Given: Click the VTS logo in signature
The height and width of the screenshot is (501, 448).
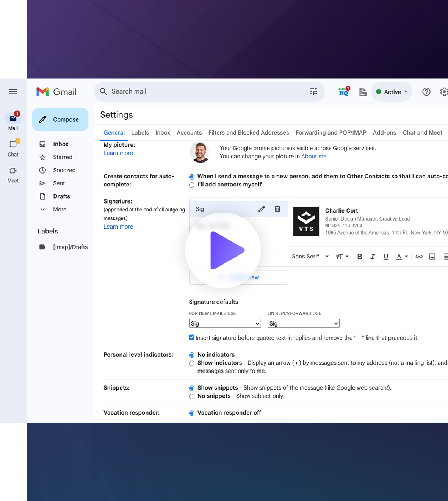Looking at the screenshot, I should pyautogui.click(x=306, y=221).
